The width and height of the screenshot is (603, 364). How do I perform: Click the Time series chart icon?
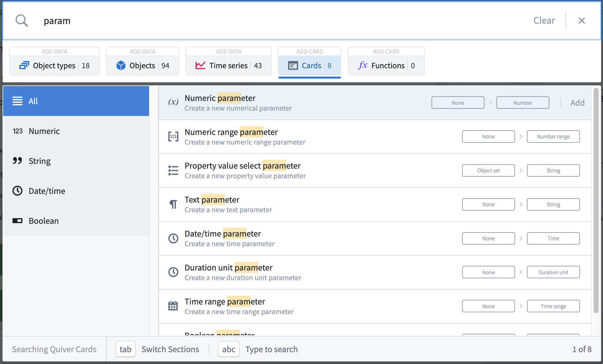200,65
